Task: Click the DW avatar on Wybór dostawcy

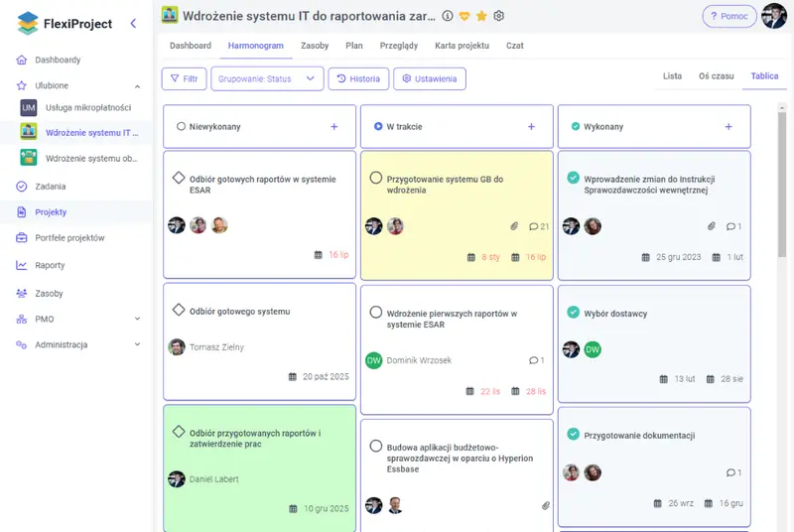Action: [593, 349]
